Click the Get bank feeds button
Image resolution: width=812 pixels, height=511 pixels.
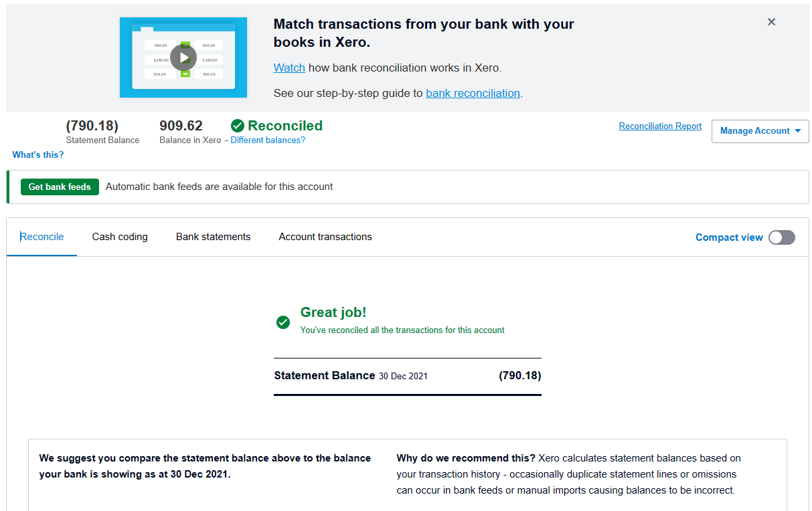60,187
